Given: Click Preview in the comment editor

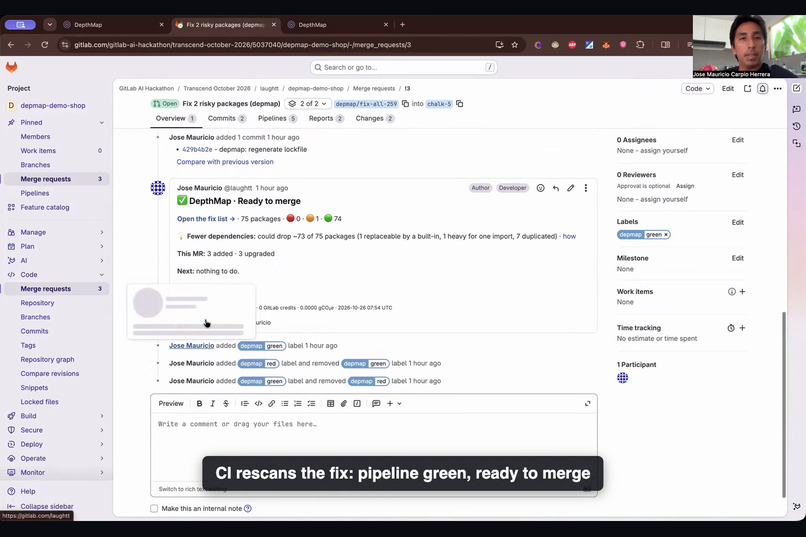Looking at the screenshot, I should pyautogui.click(x=171, y=403).
